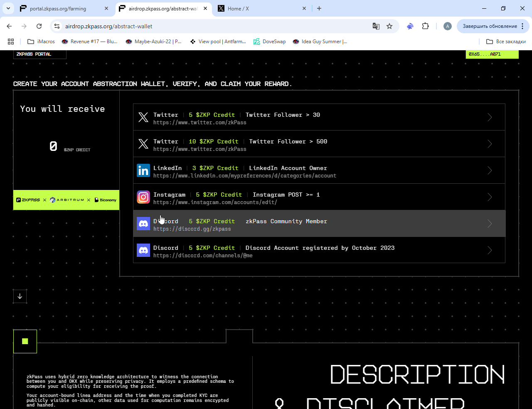Expand the Twitter Follower > 30 row chevron
This screenshot has width=532, height=409.
coord(490,117)
